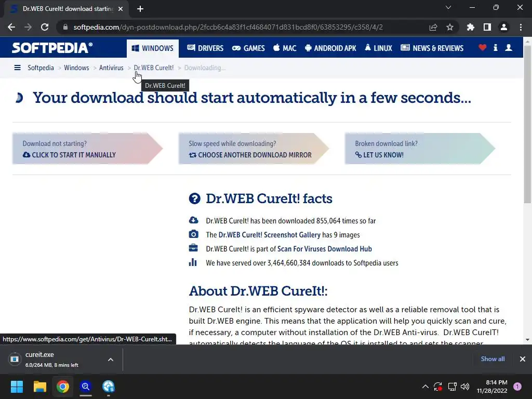
Task: Open File Explorer from taskbar
Action: [39, 387]
